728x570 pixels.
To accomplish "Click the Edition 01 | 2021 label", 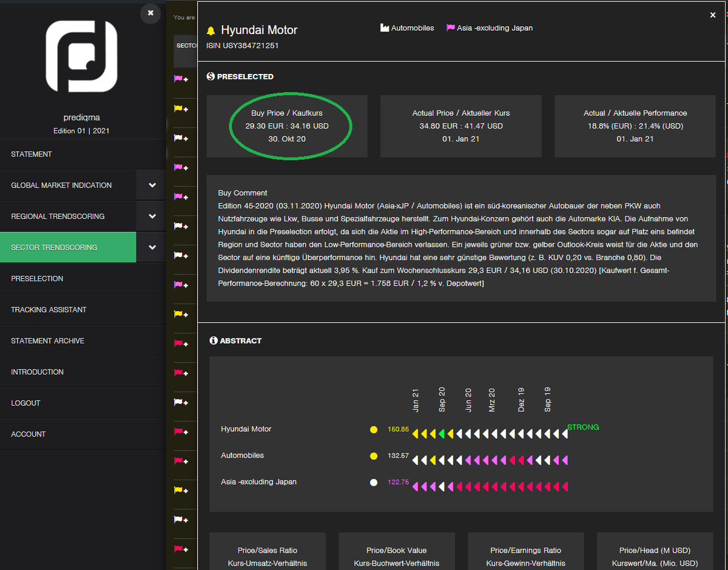I will 81,131.
